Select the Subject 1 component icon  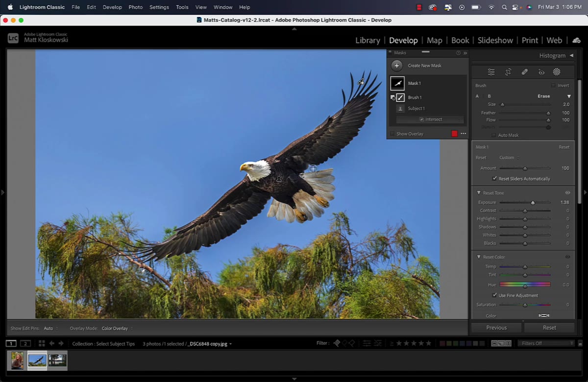tap(400, 109)
